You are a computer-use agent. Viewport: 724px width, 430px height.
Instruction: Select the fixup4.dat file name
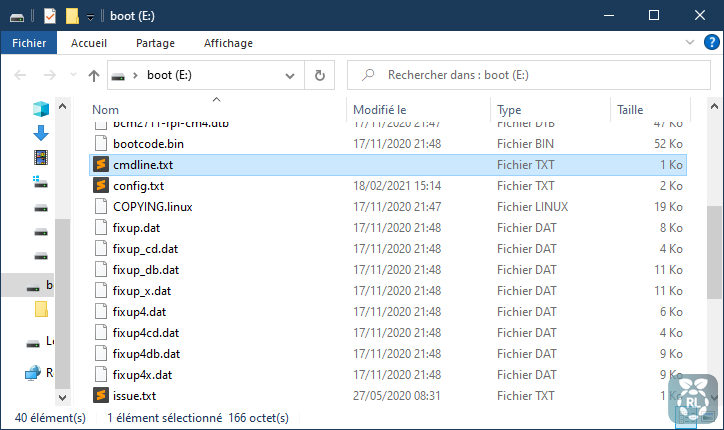139,312
